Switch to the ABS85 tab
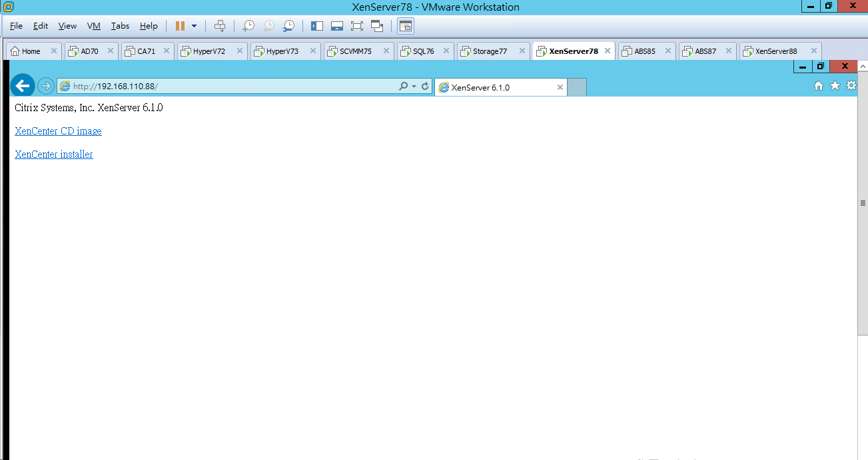 click(x=645, y=51)
